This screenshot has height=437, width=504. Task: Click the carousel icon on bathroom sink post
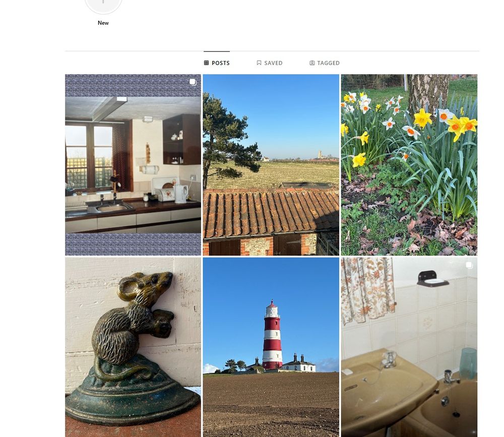pos(469,265)
